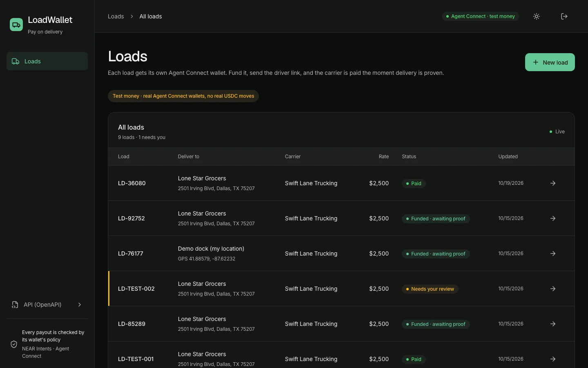Click the Paid status of LD-36080

(414, 184)
